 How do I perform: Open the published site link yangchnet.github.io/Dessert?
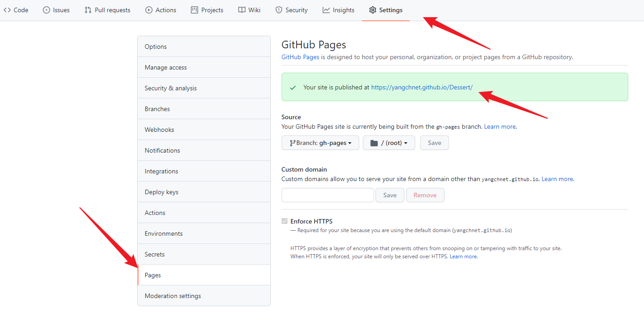point(422,87)
